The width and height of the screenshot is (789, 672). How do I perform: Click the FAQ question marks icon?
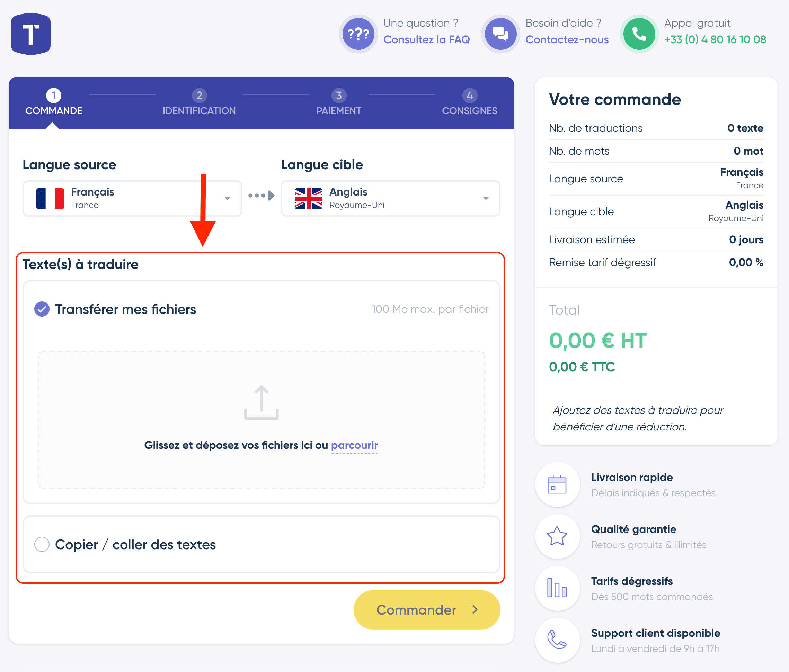click(358, 34)
